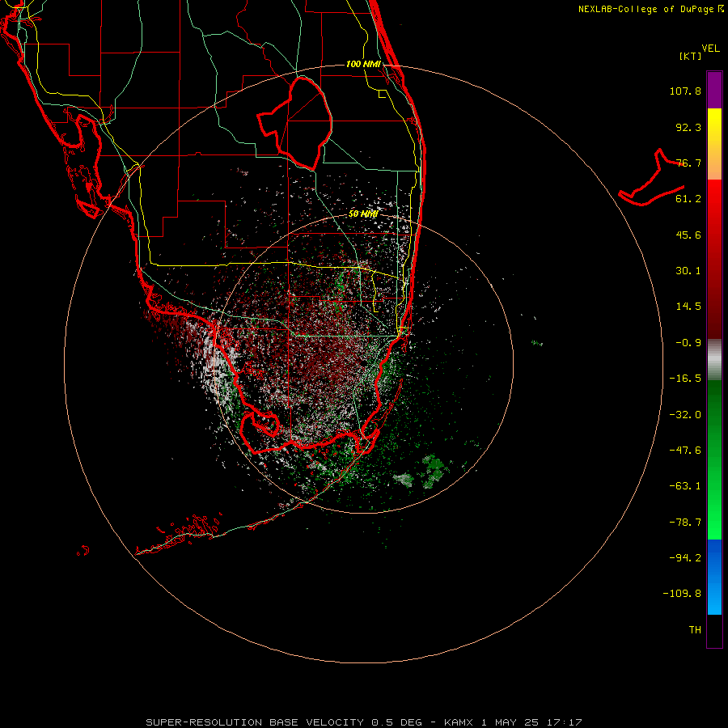Click the purple segment of the color bar

coord(714,90)
